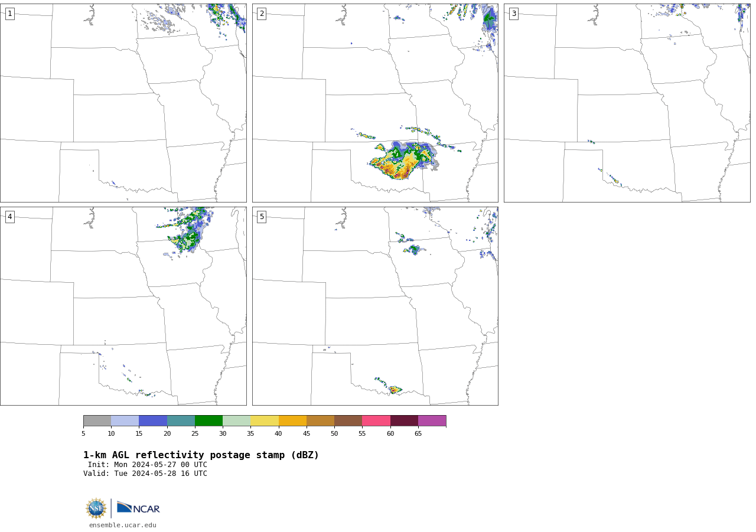Click the Valid Tue 2024-05-28 16 UTC line
This screenshot has height=532, width=756.
point(145,474)
